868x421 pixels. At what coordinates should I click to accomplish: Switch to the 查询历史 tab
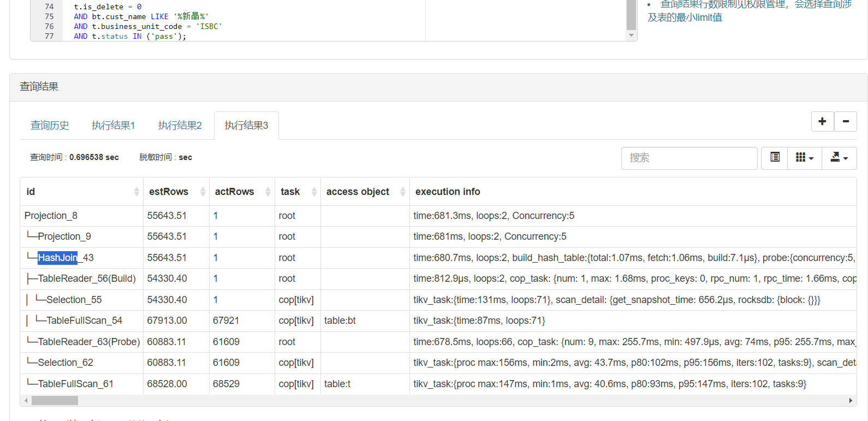[x=50, y=126]
